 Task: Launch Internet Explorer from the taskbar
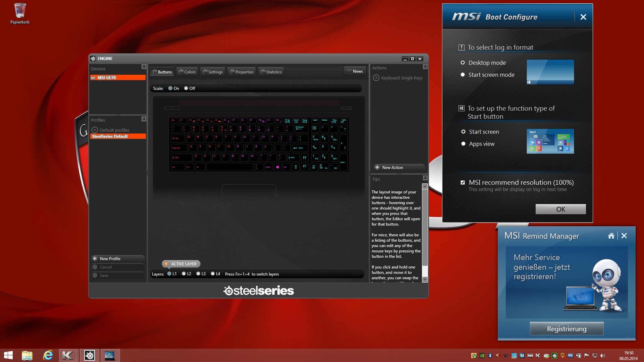(48, 355)
